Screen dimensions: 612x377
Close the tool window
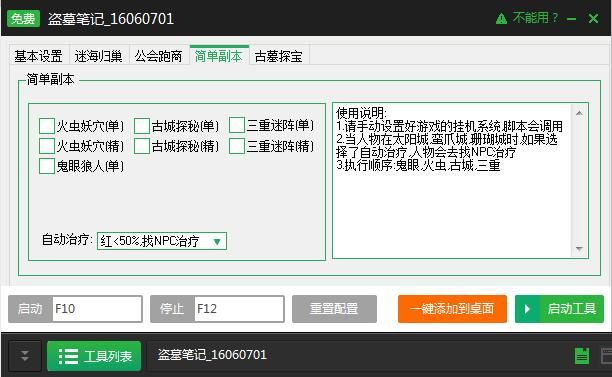593,18
